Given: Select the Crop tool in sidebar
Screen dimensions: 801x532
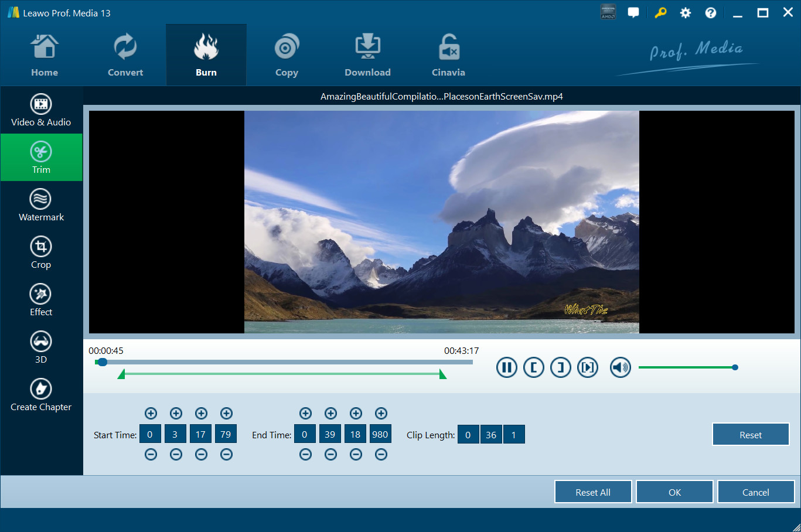Looking at the screenshot, I should click(41, 253).
